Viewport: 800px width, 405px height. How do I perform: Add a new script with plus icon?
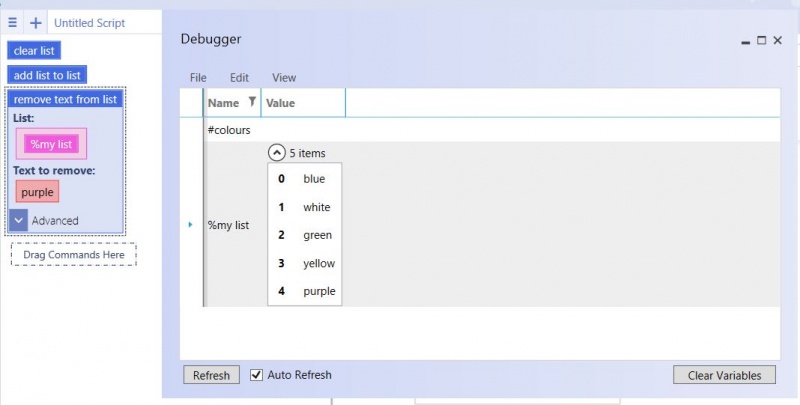pyautogui.click(x=35, y=23)
